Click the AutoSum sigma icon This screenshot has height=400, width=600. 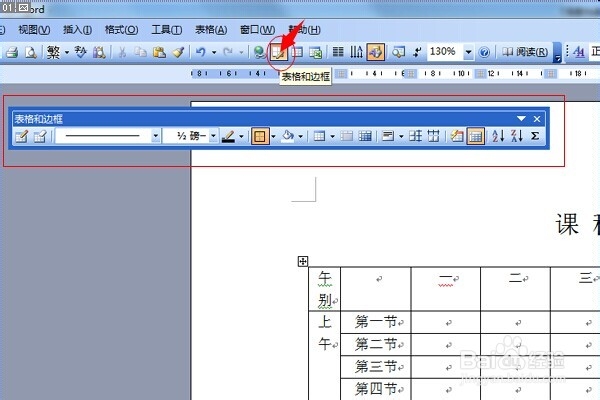pos(535,136)
